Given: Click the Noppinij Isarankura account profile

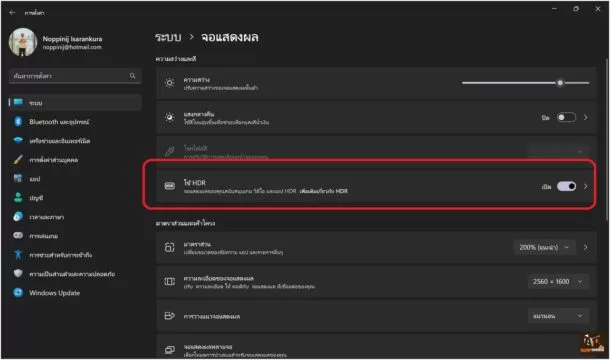Looking at the screenshot, I should [x=56, y=42].
